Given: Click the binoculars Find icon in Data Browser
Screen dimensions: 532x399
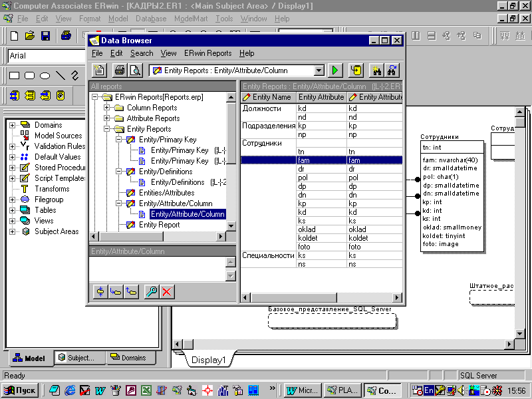Looking at the screenshot, I should (x=376, y=70).
